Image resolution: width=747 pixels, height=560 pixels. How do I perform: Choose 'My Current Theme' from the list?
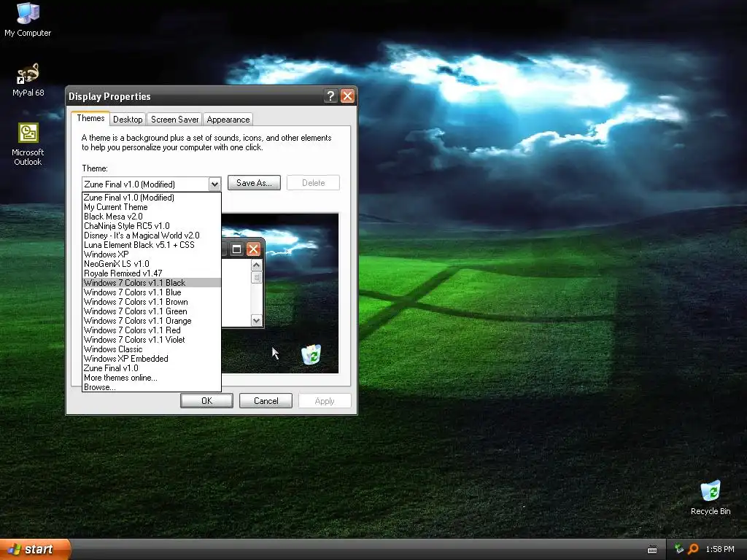point(152,207)
